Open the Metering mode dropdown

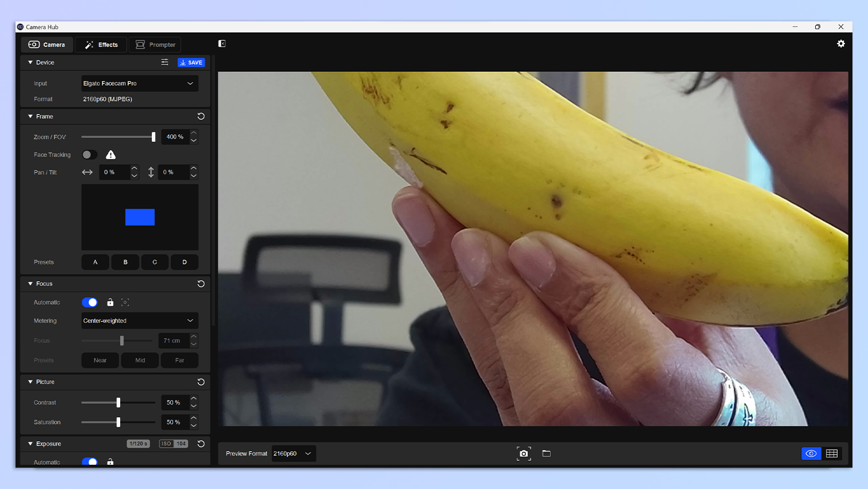140,320
